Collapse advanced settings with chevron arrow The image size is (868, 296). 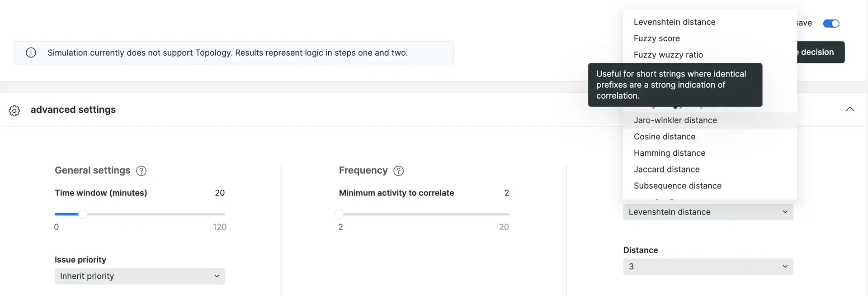click(x=850, y=109)
